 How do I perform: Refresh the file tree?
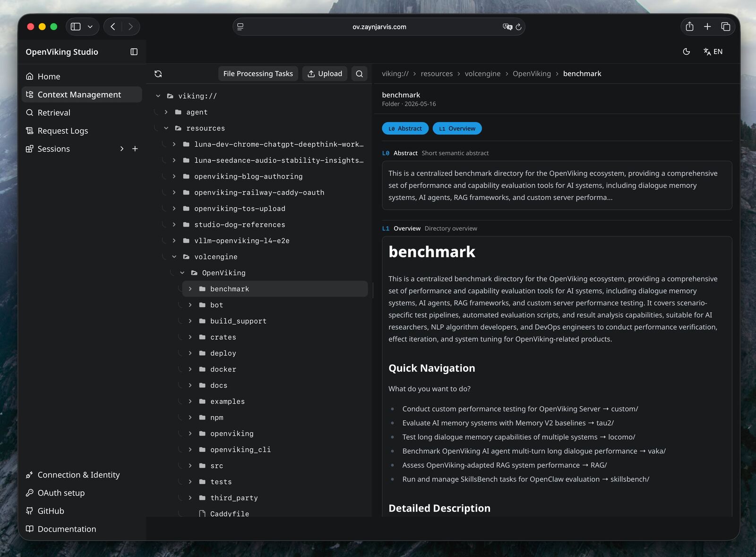158,74
